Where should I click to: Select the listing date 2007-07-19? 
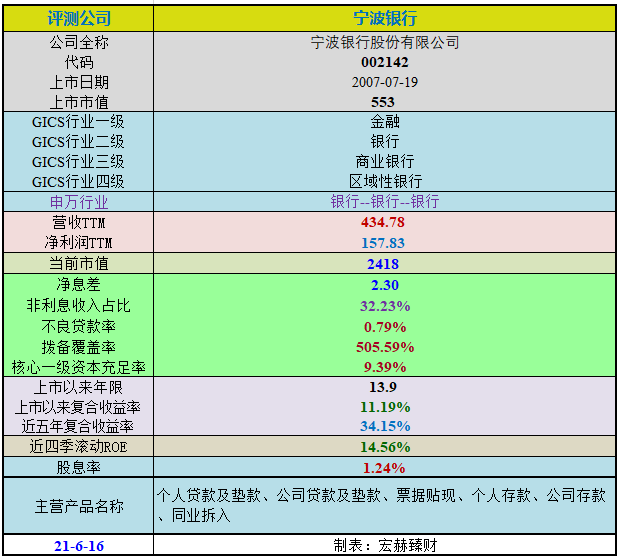tap(385, 82)
